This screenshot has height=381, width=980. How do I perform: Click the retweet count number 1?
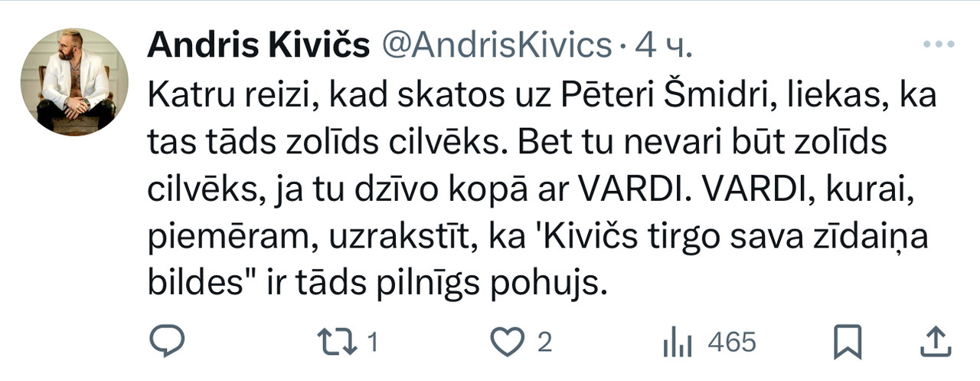point(373,343)
